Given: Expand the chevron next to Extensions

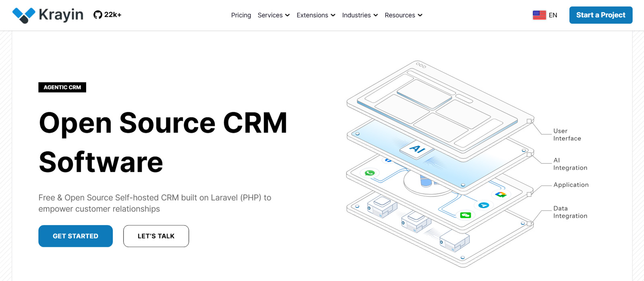Looking at the screenshot, I should (333, 15).
